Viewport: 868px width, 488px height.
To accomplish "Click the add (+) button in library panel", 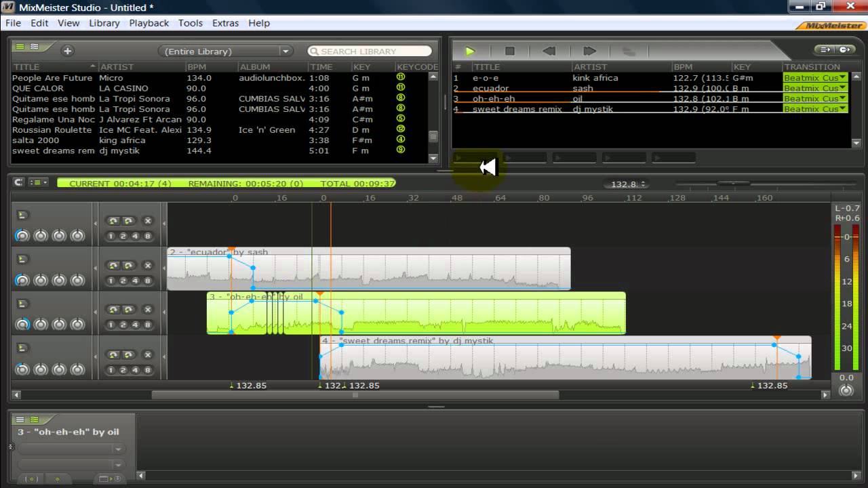I will point(67,51).
